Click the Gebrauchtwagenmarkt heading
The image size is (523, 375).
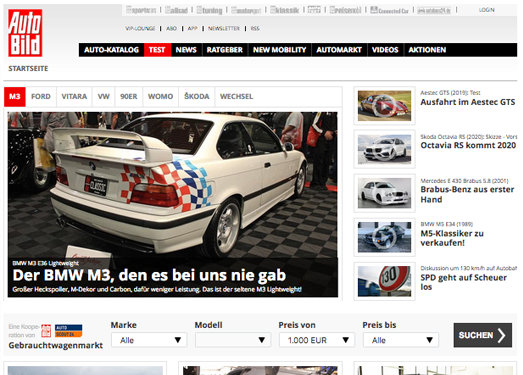pyautogui.click(x=56, y=345)
